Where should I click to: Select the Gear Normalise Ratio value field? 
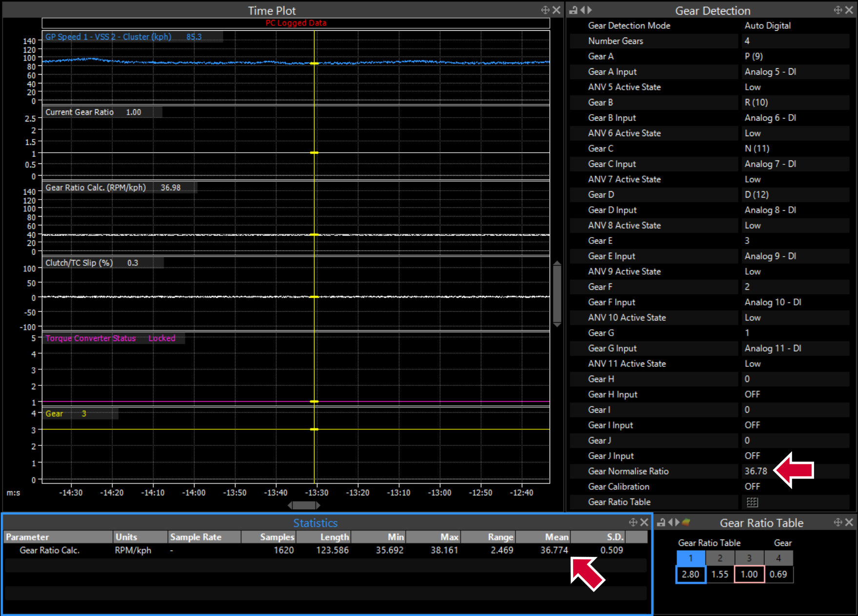756,471
